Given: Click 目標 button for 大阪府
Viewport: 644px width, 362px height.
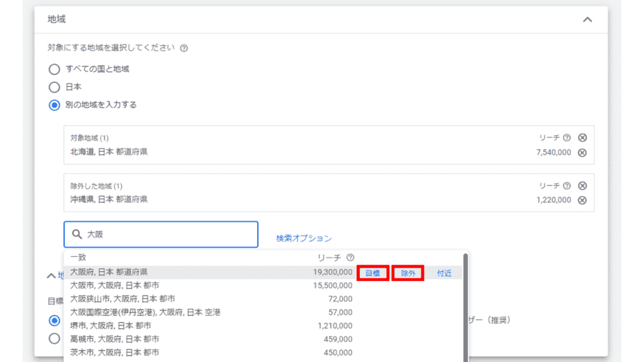Looking at the screenshot, I should [373, 273].
